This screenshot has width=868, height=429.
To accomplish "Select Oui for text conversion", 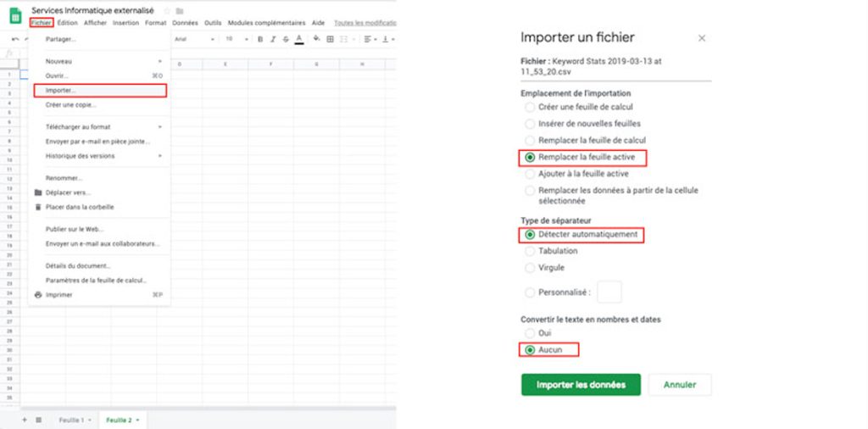I will pyautogui.click(x=530, y=333).
